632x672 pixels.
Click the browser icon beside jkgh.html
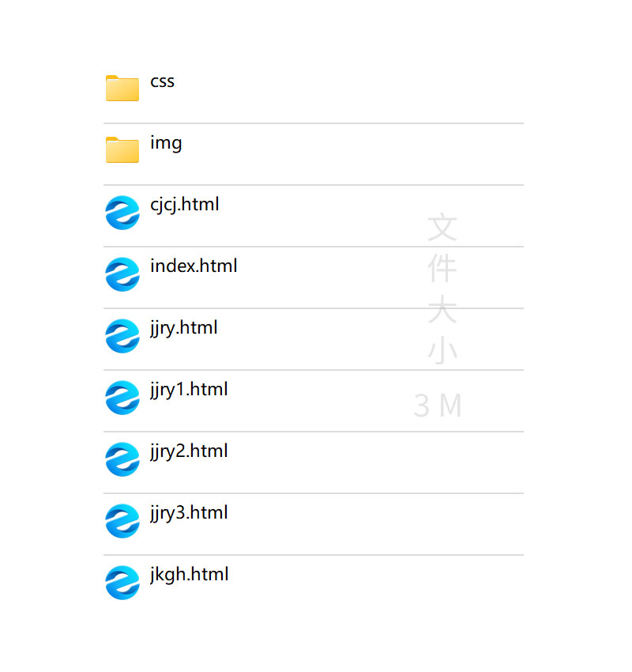coord(122,582)
